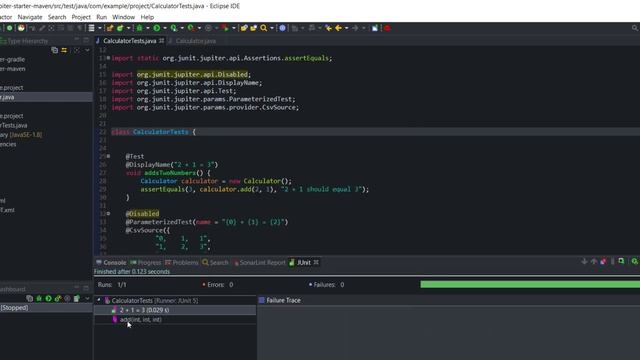Open the Navigate menu
The image size is (640, 360).
click(x=30, y=17)
